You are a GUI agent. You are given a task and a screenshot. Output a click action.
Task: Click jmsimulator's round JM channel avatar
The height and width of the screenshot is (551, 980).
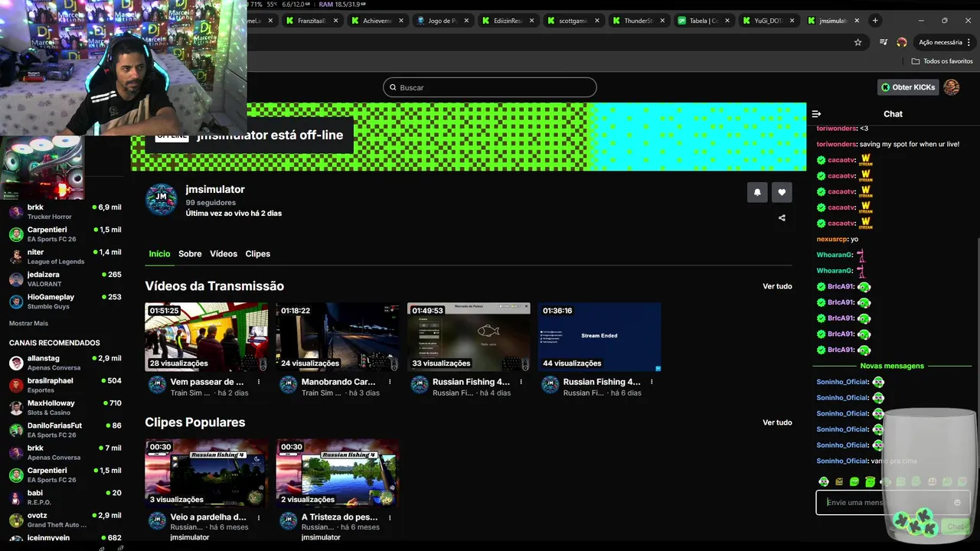click(x=162, y=200)
